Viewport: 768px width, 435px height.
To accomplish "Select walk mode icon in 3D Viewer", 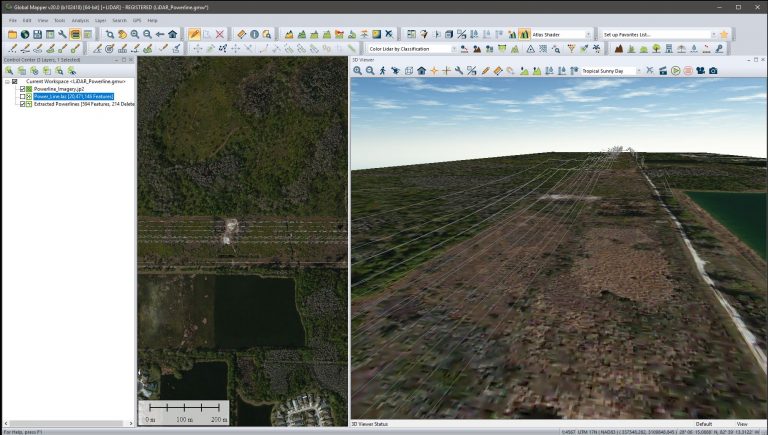I will [383, 71].
